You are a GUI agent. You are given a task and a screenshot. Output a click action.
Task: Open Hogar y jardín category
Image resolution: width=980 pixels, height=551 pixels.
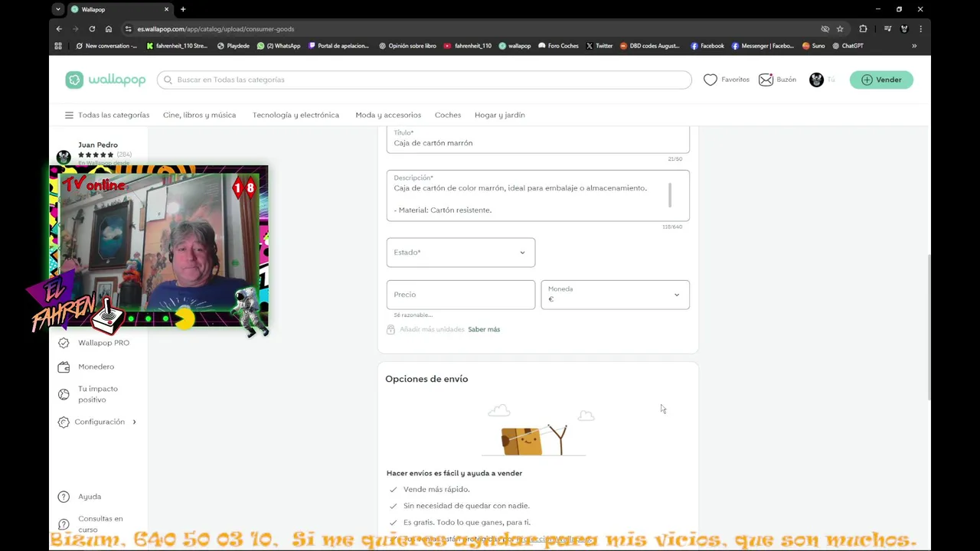499,115
